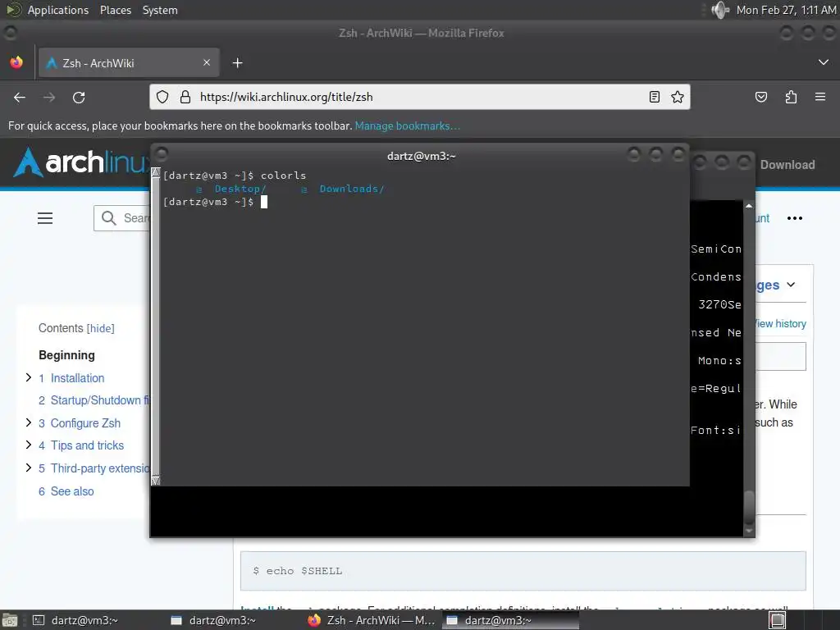
Task: Select the Zsh - ArchWiki tab
Action: (x=129, y=62)
